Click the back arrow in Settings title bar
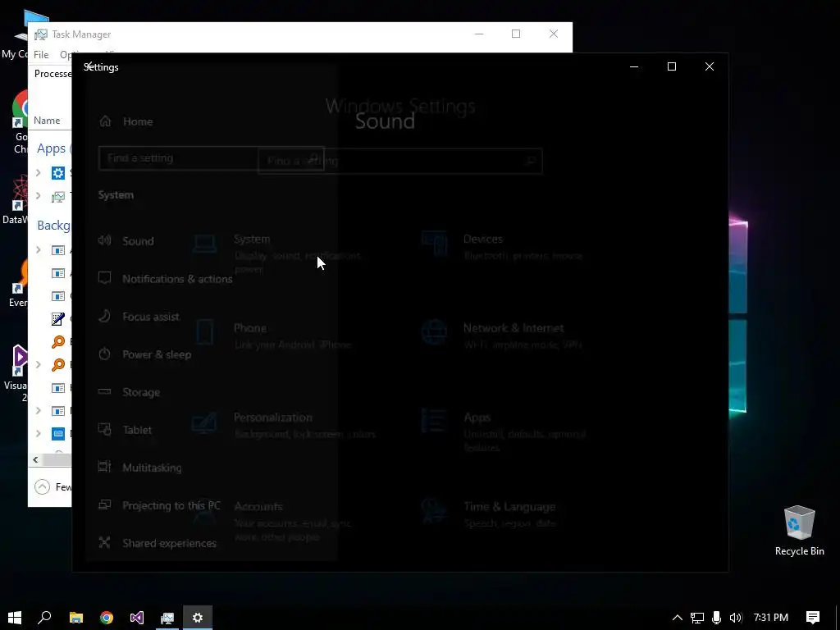 (89, 66)
